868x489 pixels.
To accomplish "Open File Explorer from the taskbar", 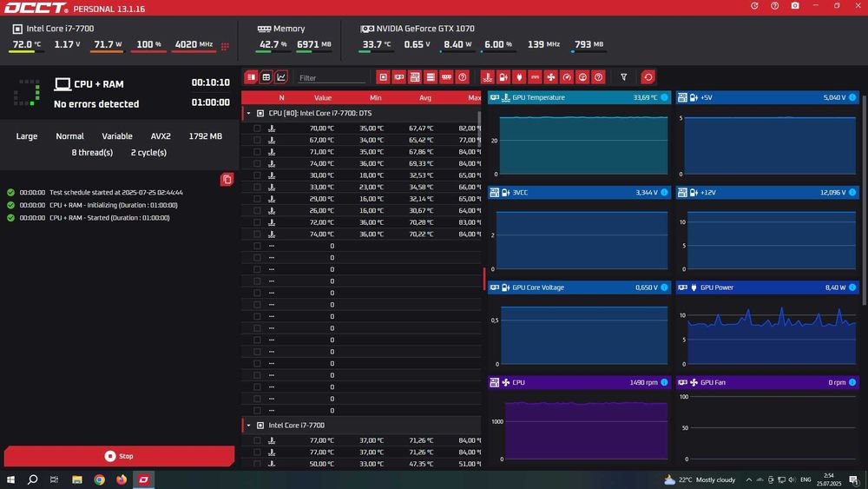I will pos(77,479).
